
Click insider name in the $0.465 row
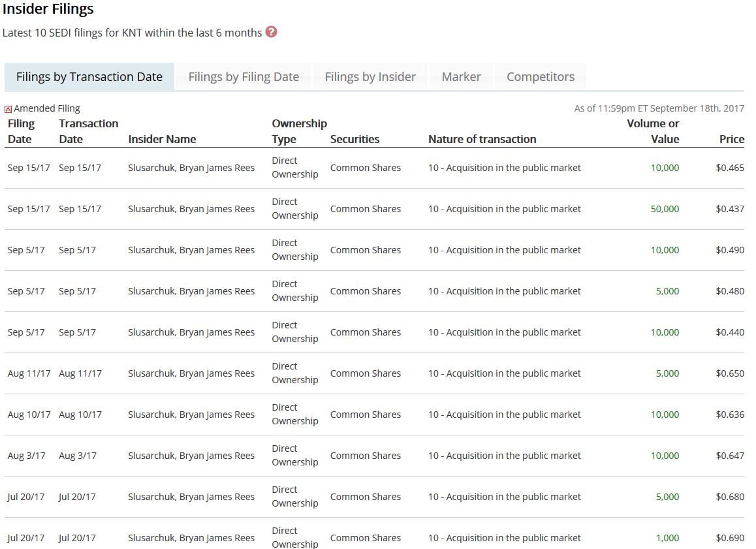[191, 168]
